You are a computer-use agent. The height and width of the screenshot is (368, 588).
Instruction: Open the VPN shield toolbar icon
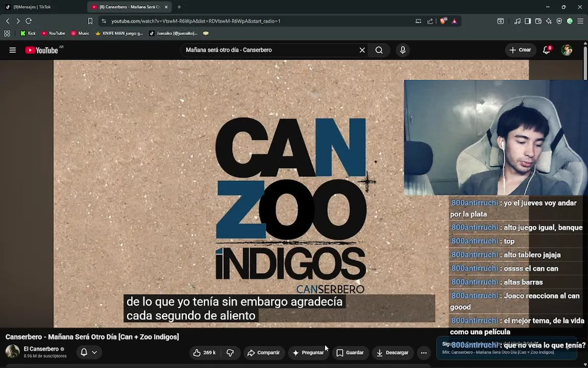coord(559,21)
